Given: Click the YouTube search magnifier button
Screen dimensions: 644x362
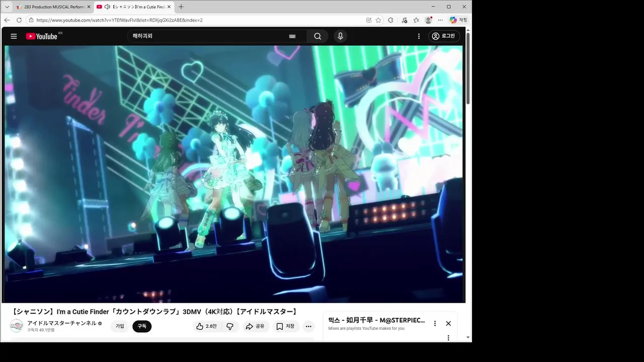Looking at the screenshot, I should [317, 36].
